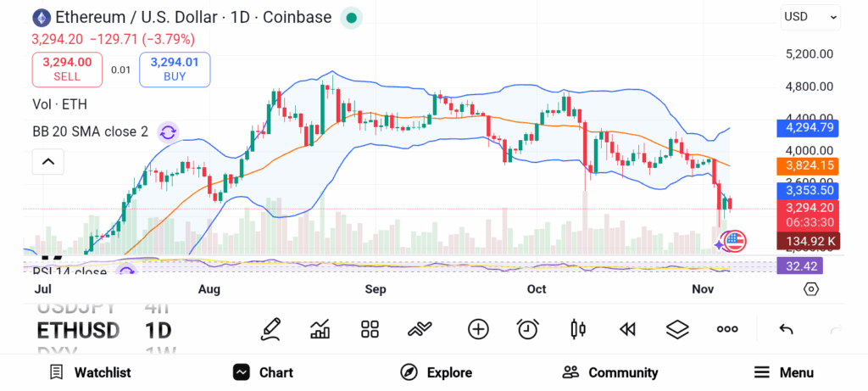This screenshot has width=868, height=391.
Task: Go to the Explore tab
Action: click(437, 372)
